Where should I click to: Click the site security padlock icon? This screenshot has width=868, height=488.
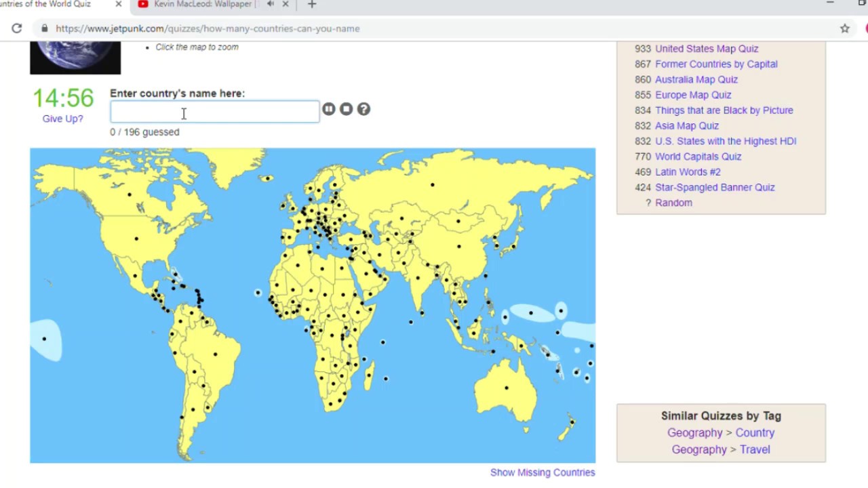click(x=45, y=28)
